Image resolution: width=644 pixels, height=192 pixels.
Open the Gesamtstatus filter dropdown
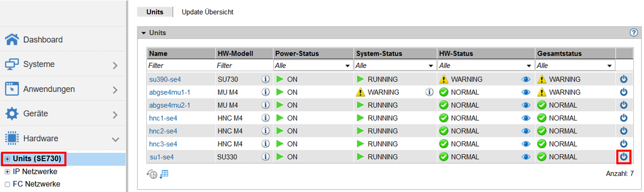pos(575,66)
